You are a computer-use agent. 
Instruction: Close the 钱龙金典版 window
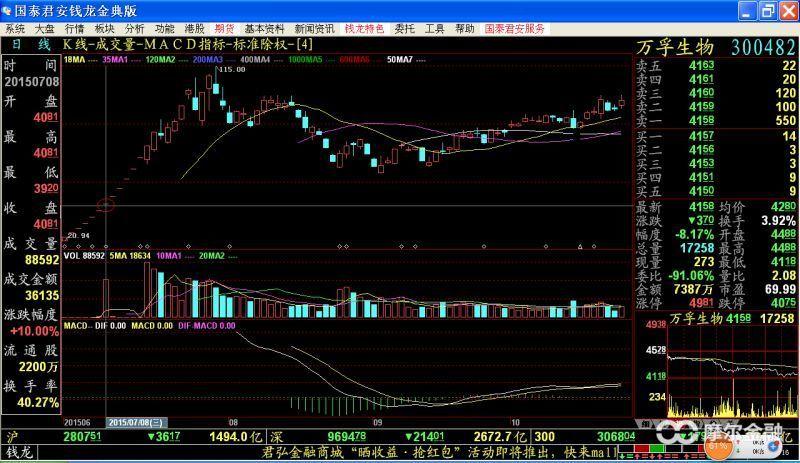789,11
